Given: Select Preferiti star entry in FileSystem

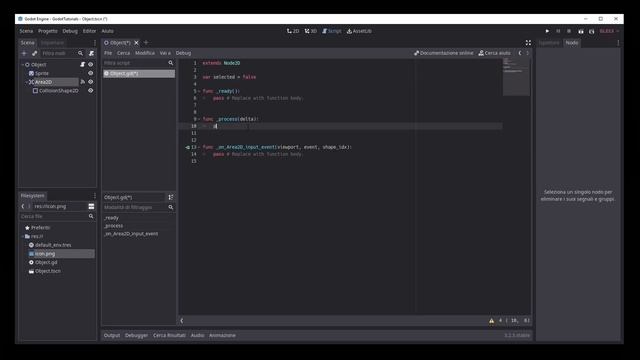Looking at the screenshot, I should click(x=37, y=228).
